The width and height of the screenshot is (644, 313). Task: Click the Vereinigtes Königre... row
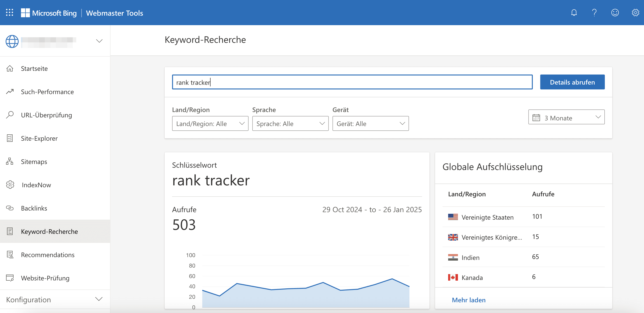coord(523,237)
